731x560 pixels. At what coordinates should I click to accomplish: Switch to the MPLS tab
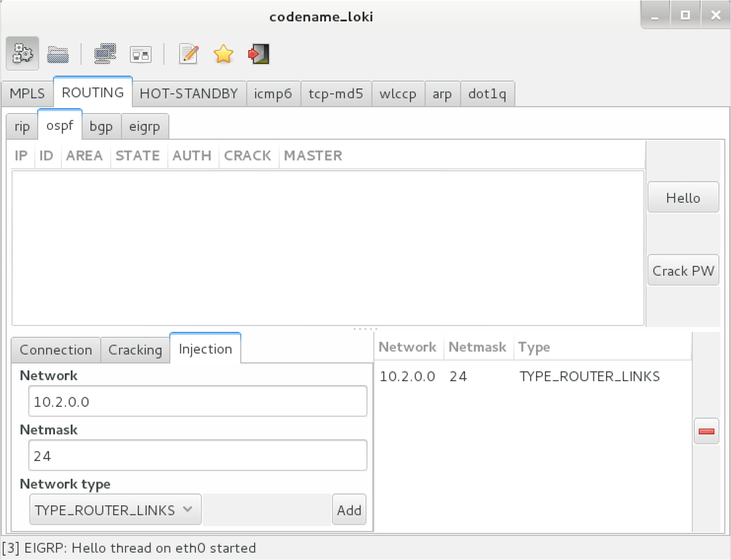[27, 93]
